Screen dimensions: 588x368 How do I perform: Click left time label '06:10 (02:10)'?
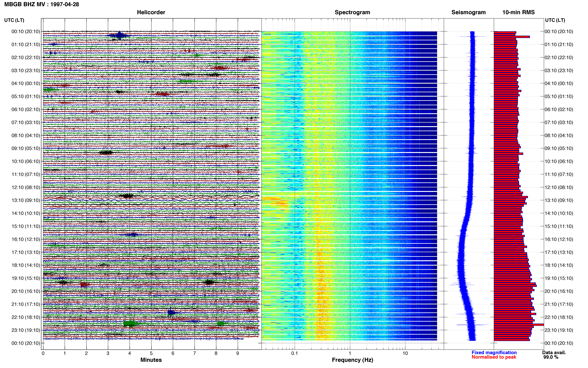(x=26, y=109)
